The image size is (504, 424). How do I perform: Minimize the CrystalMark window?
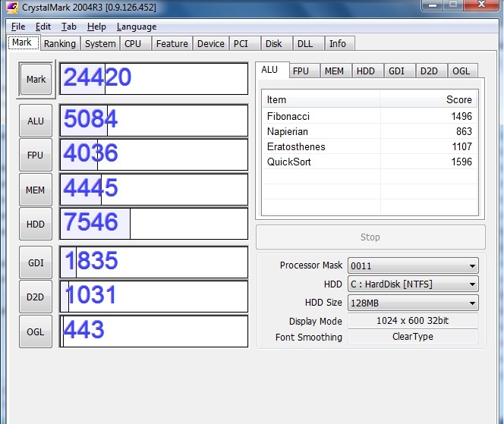click(433, 5)
